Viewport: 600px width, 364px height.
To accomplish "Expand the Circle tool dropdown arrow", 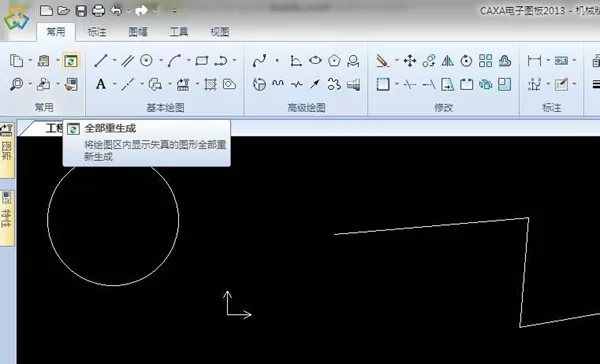I will (161, 60).
